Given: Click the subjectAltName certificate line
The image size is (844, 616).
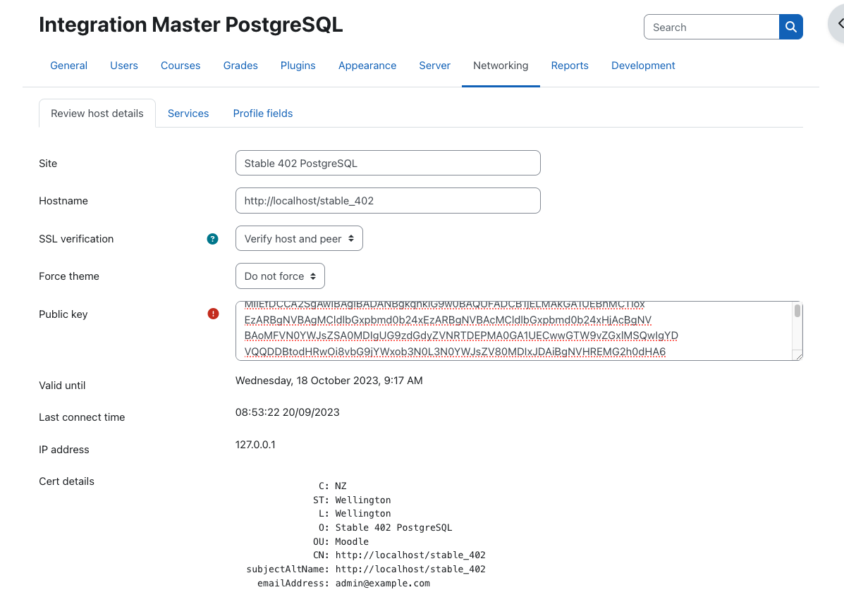Looking at the screenshot, I should 366,569.
